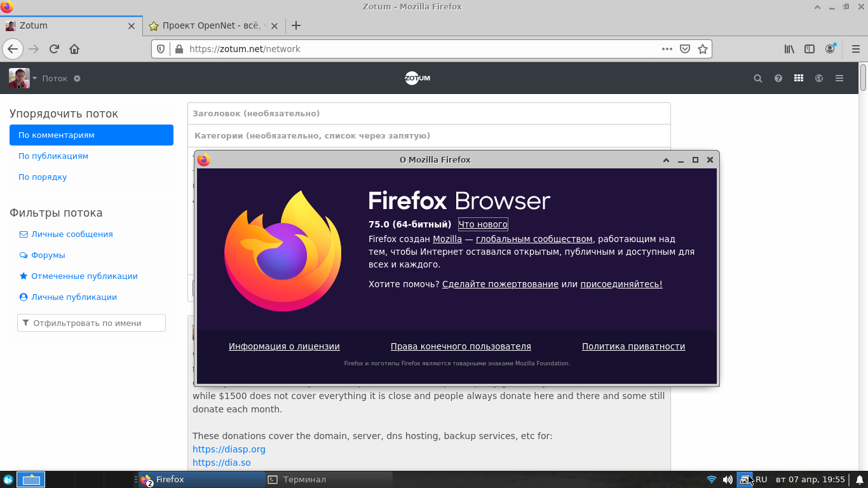Open the Firefox hamburger menu
This screenshot has height=488, width=868.
click(x=855, y=49)
